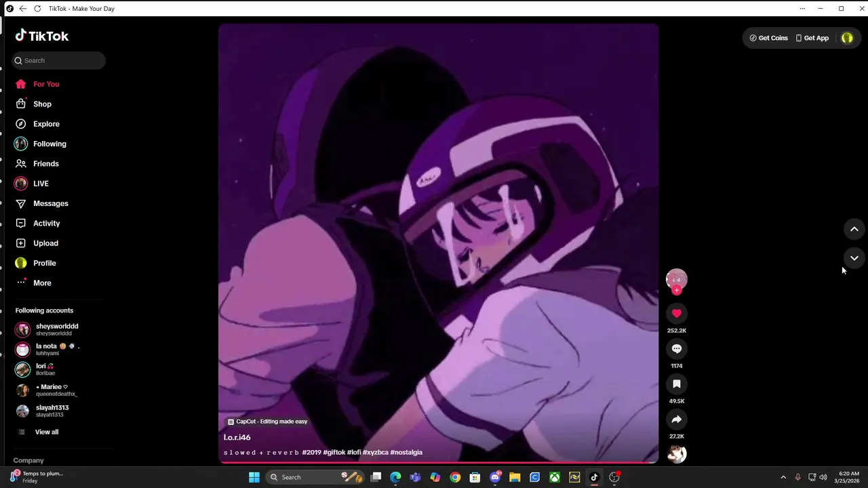The width and height of the screenshot is (868, 488).
Task: Show hidden system tray icons
Action: [783, 477]
